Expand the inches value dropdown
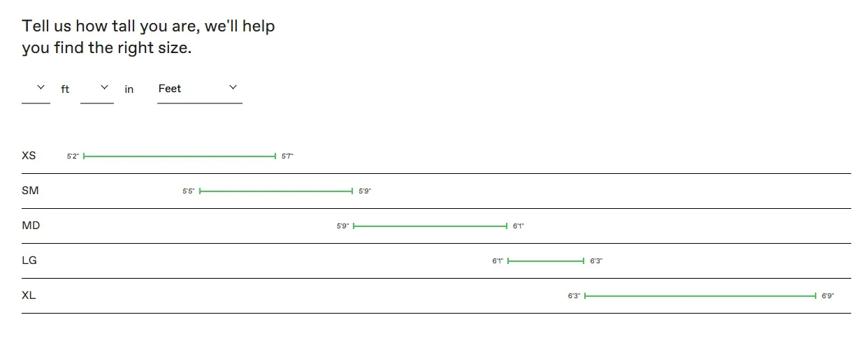Screen dimensions: 868x359 [x=97, y=89]
